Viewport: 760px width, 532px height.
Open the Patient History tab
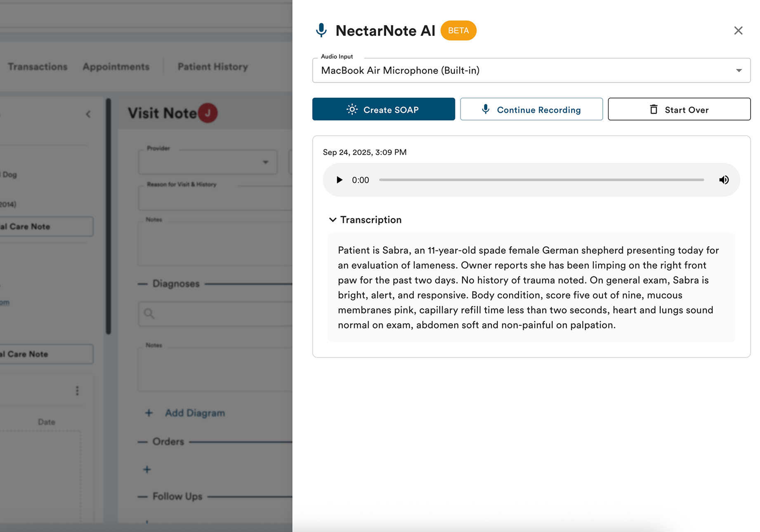click(213, 67)
